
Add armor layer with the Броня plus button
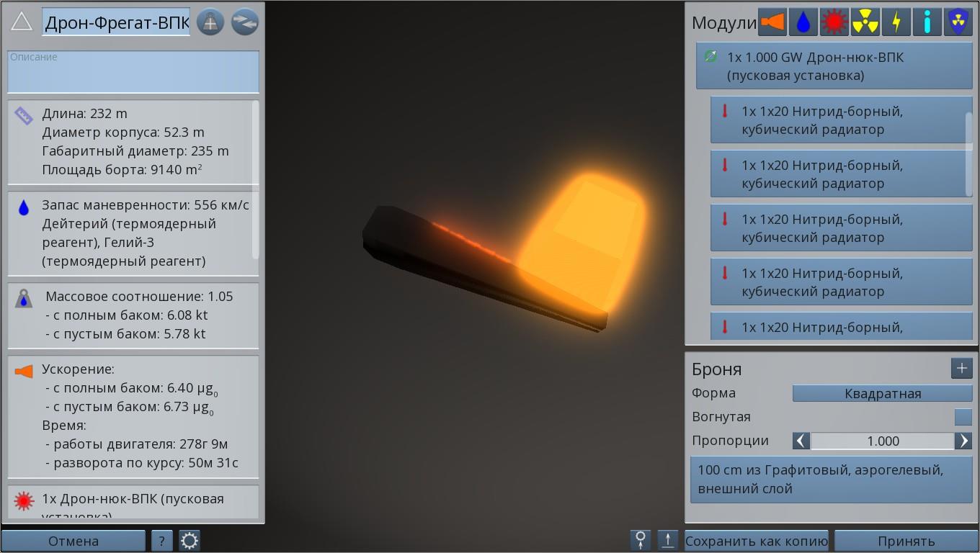961,369
